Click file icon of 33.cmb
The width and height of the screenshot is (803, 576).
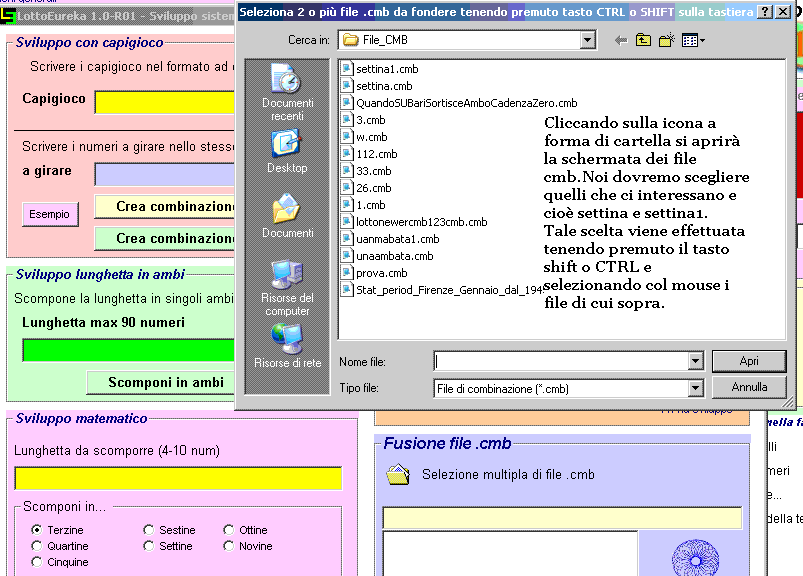347,170
